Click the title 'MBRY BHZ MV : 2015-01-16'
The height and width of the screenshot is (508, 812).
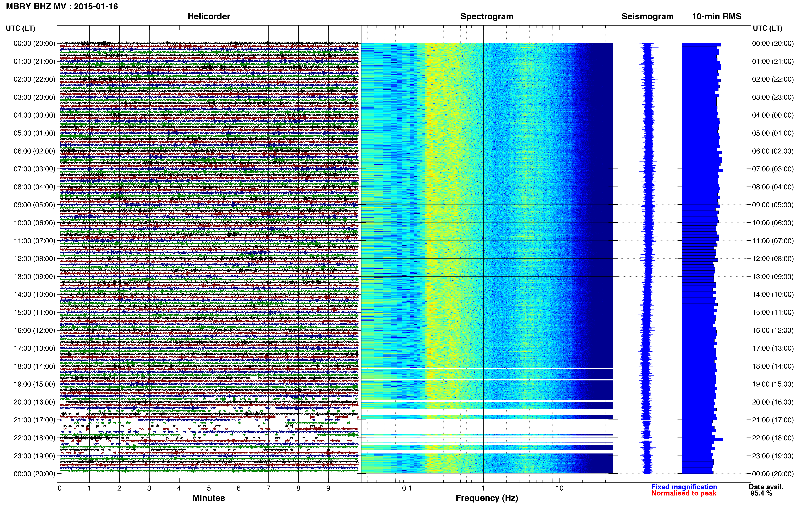coord(62,6)
